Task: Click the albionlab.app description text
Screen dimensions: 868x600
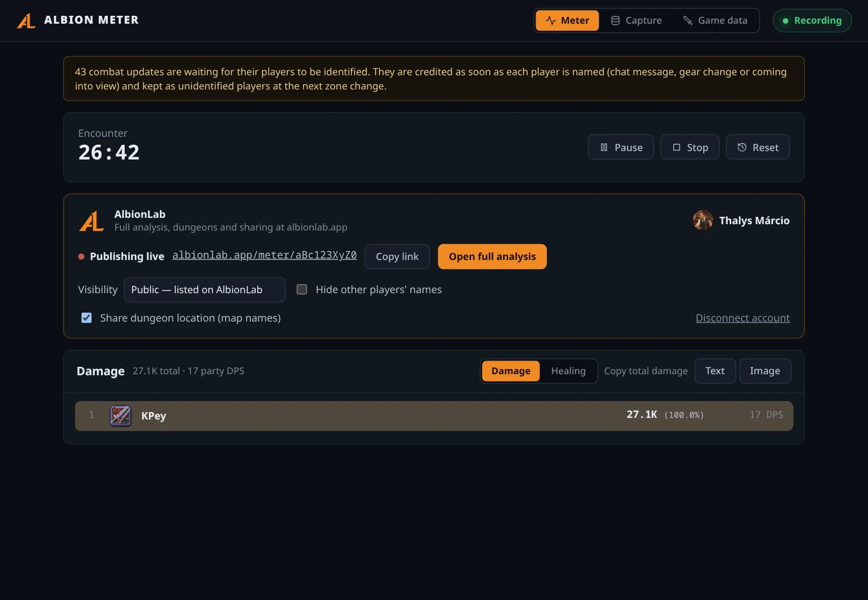Action: pyautogui.click(x=231, y=227)
